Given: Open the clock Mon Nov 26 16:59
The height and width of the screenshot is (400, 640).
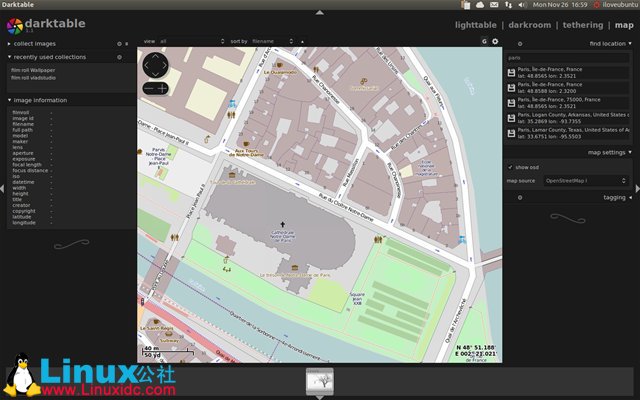Looking at the screenshot, I should (x=560, y=5).
